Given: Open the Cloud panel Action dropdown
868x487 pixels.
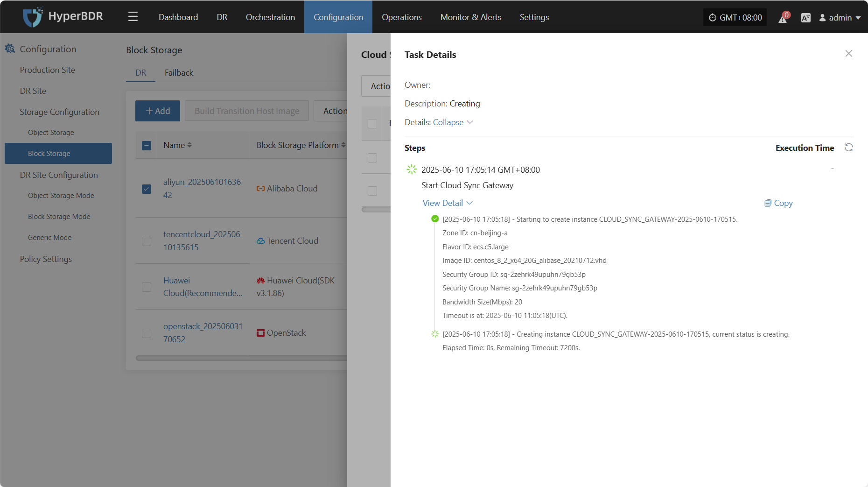Looking at the screenshot, I should 376,86.
